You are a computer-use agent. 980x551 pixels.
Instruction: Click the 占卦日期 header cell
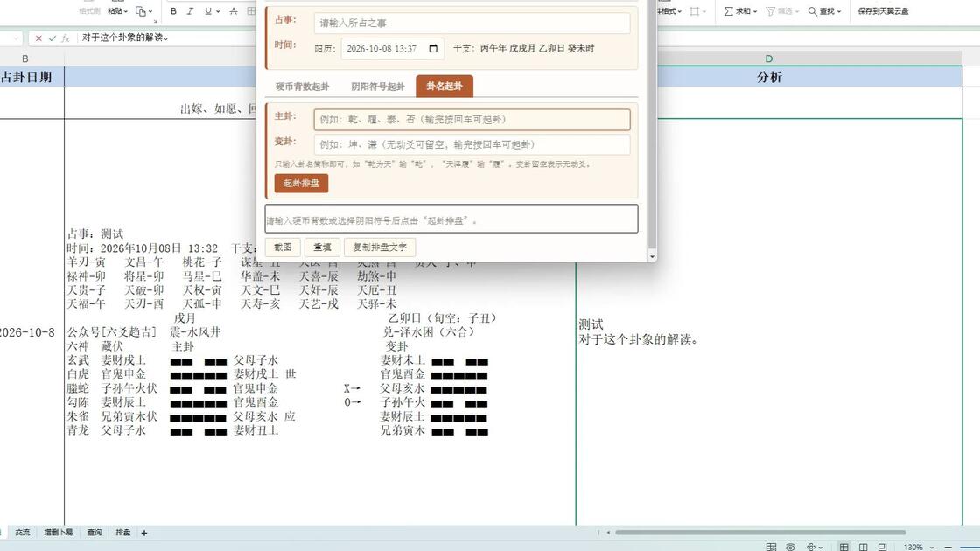(31, 77)
